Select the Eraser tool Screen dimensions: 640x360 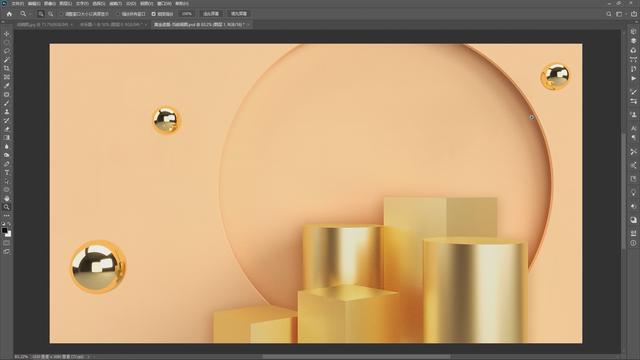pyautogui.click(x=7, y=129)
